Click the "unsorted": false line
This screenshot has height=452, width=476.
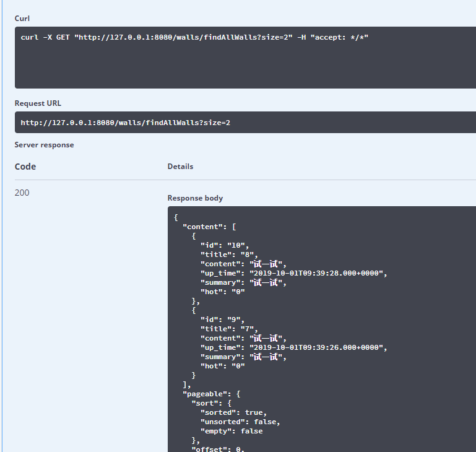pyautogui.click(x=240, y=422)
